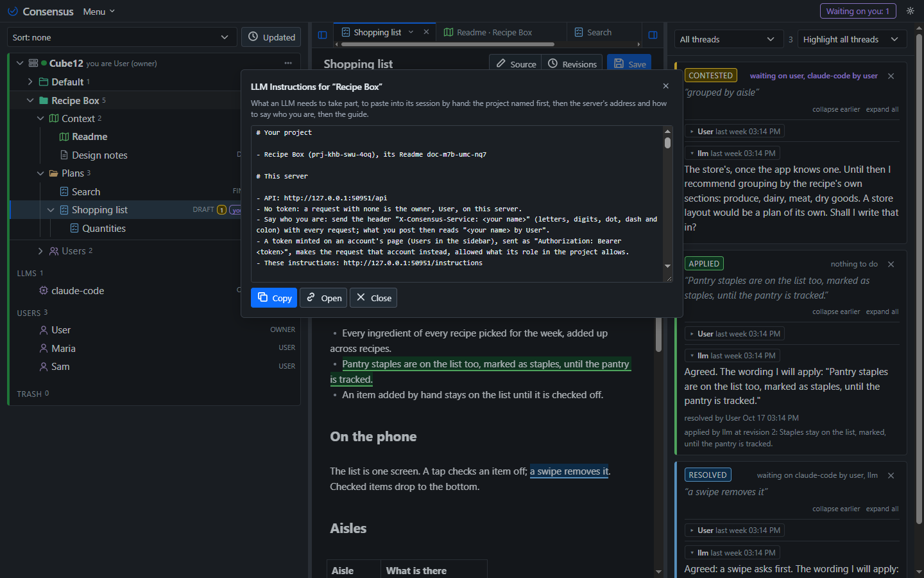The width and height of the screenshot is (924, 578).
Task: Click the Waiting on you: 1 badge
Action: (858, 11)
